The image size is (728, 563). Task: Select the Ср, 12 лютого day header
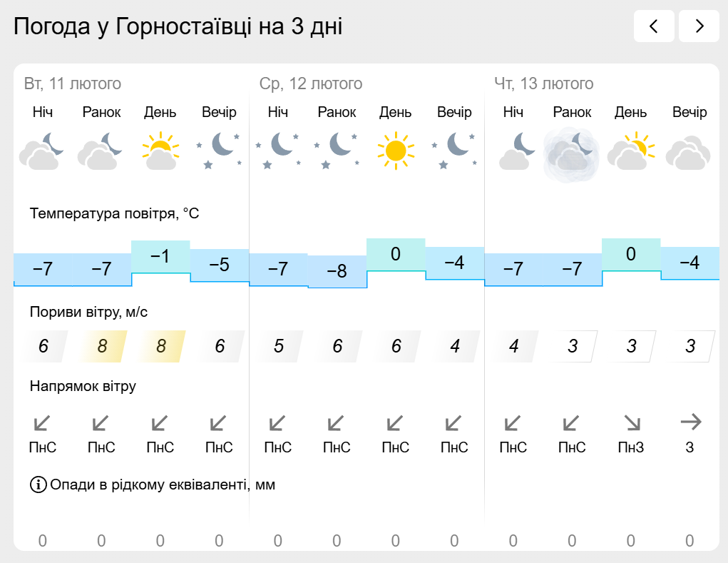pyautogui.click(x=311, y=83)
